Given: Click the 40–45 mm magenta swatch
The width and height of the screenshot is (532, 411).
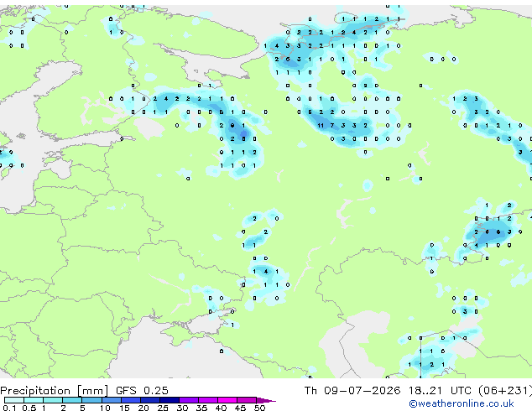Looking at the screenshot, I should coord(227,400).
